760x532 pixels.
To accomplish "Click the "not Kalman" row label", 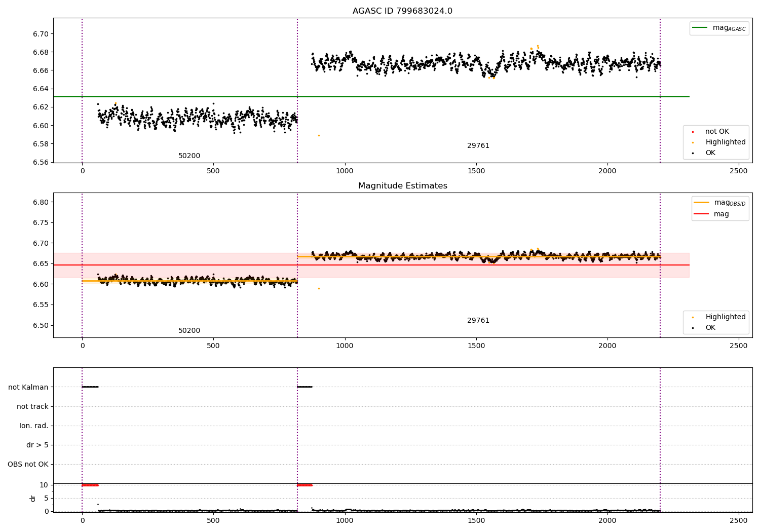I will pyautogui.click(x=28, y=387).
